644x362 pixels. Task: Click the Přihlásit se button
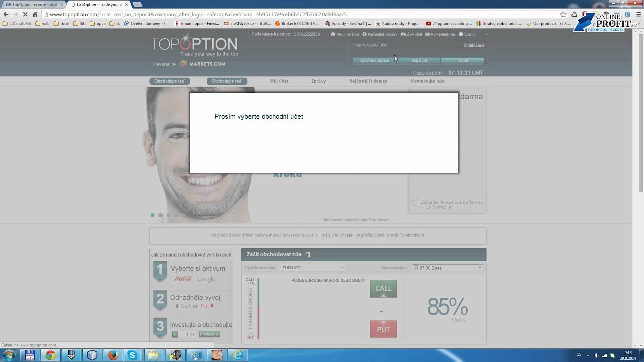(x=209, y=334)
